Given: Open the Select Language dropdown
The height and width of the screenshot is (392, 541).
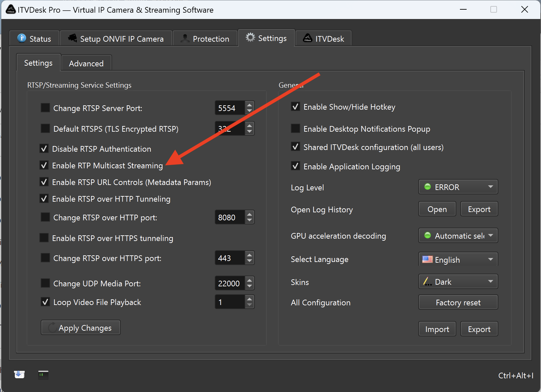Looking at the screenshot, I should 458,260.
